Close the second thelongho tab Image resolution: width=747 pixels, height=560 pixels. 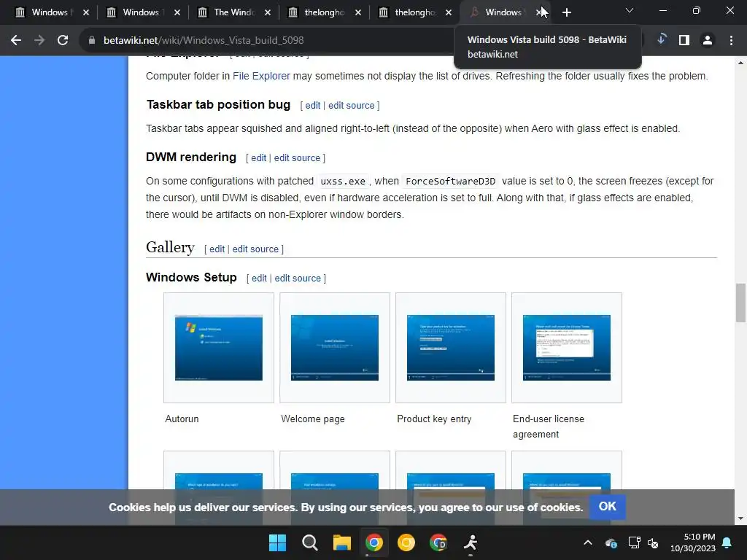pyautogui.click(x=449, y=12)
